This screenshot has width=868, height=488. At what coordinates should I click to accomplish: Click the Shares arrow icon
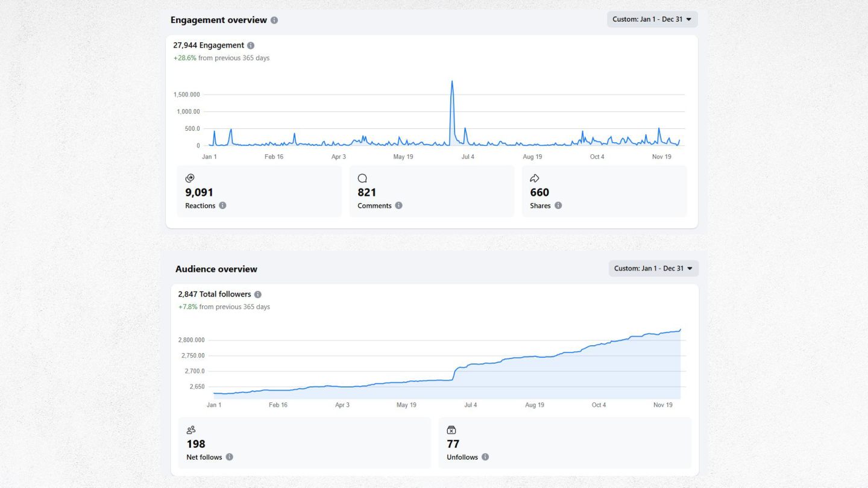[x=534, y=178]
